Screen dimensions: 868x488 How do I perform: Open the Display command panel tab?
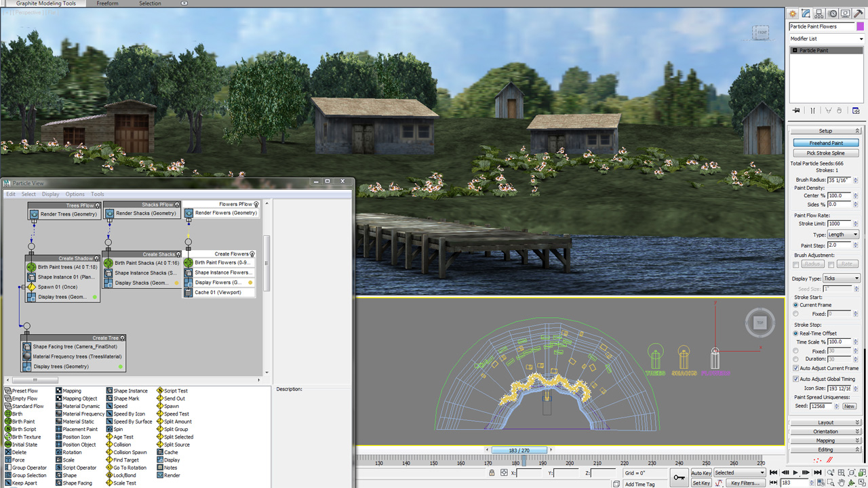[x=846, y=13]
